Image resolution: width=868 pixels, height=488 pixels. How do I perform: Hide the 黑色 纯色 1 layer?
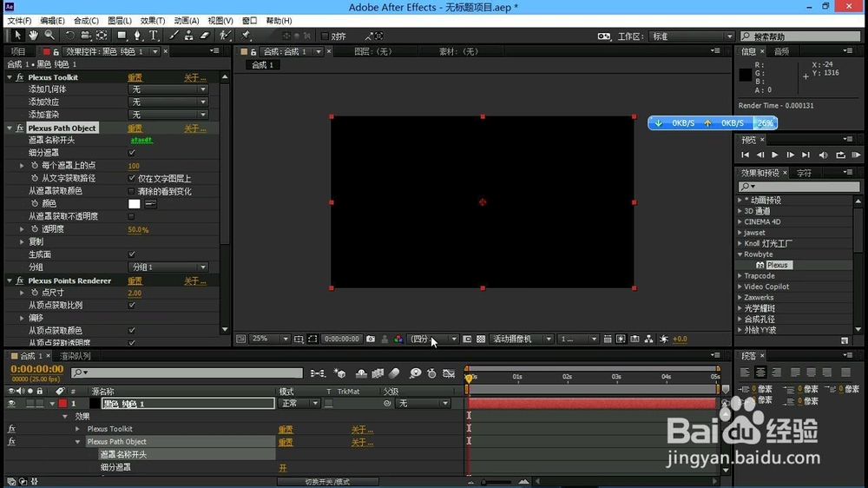point(11,404)
